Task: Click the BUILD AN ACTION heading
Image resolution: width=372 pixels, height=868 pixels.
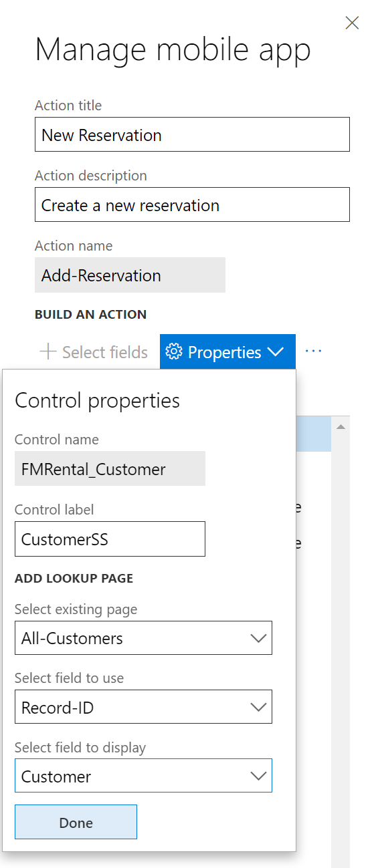Action: click(90, 314)
